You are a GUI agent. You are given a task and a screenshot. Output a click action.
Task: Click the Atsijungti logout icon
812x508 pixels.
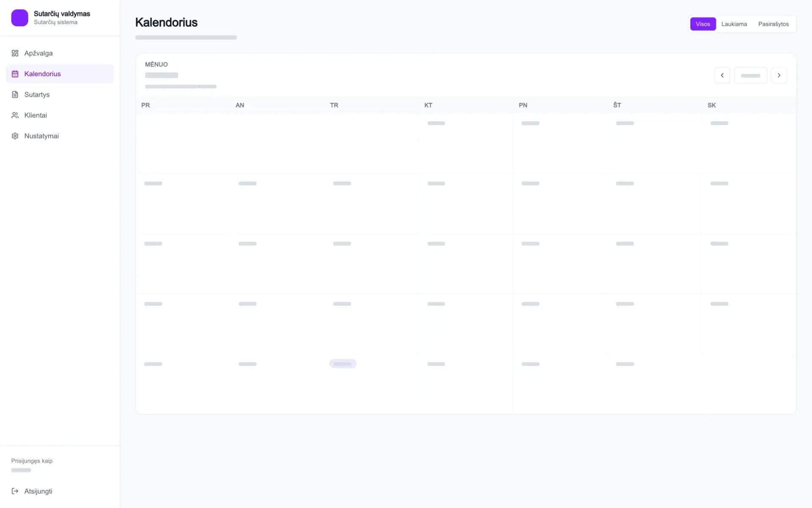tap(15, 491)
